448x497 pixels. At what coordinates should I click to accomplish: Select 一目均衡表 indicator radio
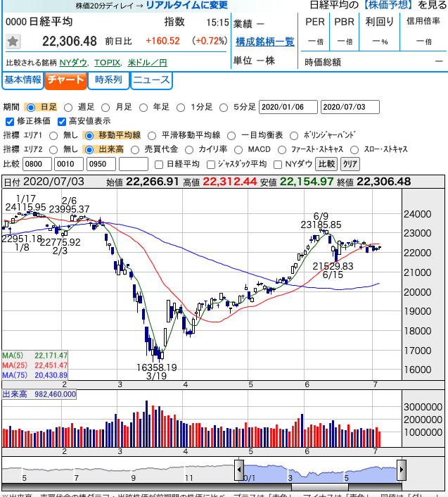[x=231, y=136]
